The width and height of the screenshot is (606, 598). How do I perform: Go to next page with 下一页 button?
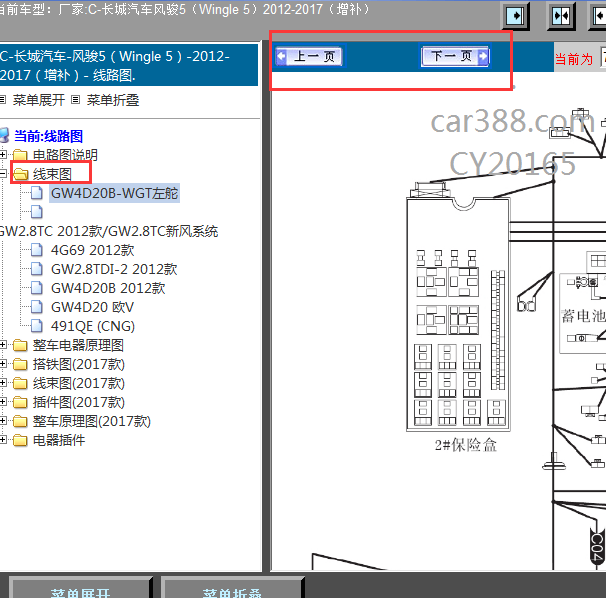point(455,56)
